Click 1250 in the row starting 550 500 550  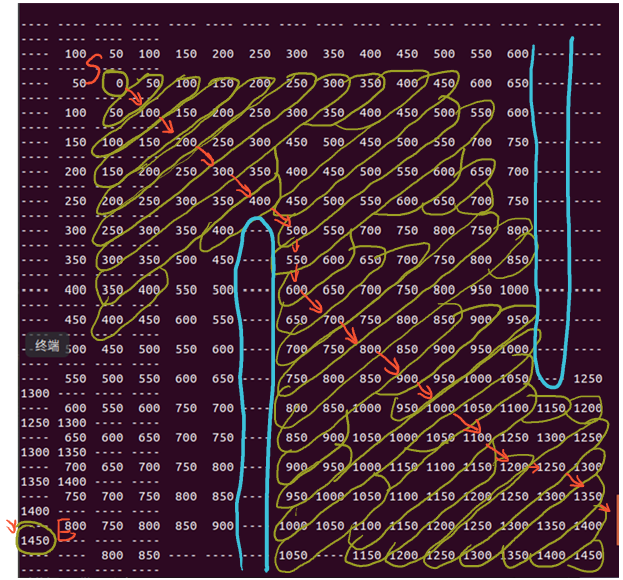[x=587, y=378]
